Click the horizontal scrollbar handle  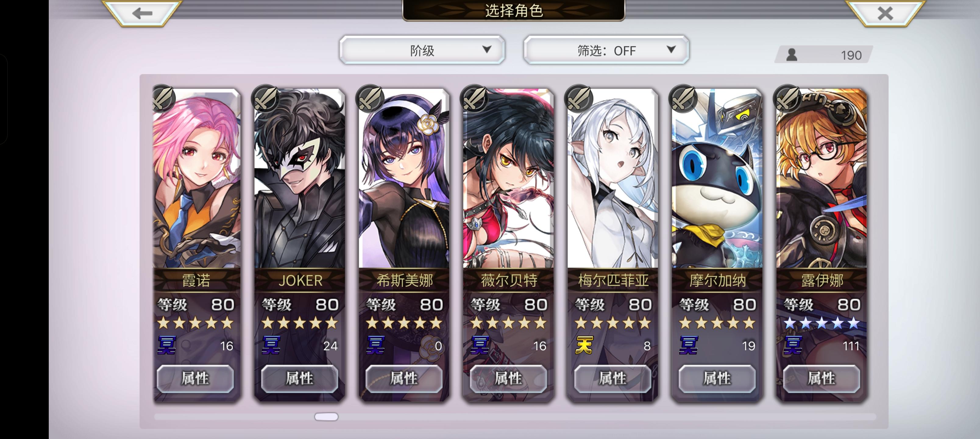point(326,417)
